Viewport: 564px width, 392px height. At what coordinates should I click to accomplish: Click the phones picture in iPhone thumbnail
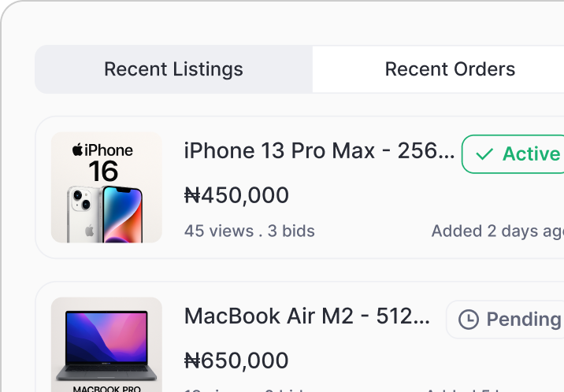(105, 213)
